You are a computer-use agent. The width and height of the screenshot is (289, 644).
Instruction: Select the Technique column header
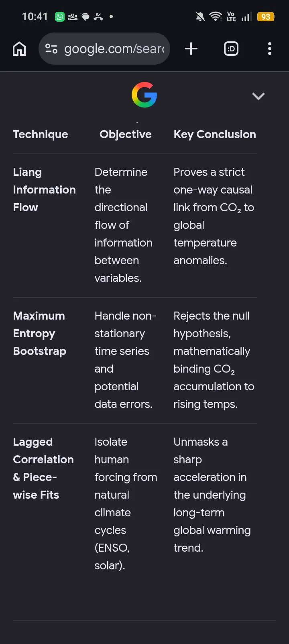point(41,134)
